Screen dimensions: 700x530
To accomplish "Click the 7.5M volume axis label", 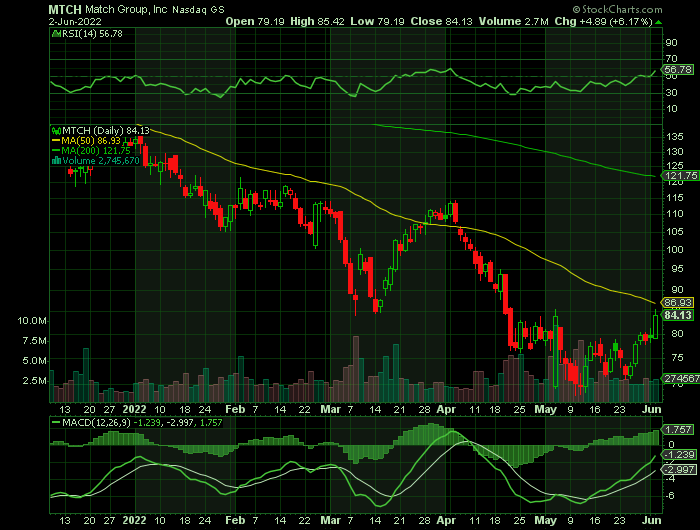I will (34, 341).
